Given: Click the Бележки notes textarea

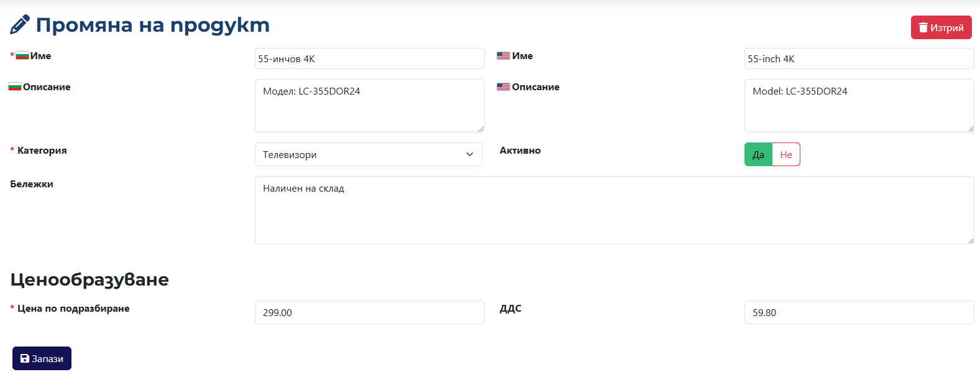Looking at the screenshot, I should [x=615, y=210].
